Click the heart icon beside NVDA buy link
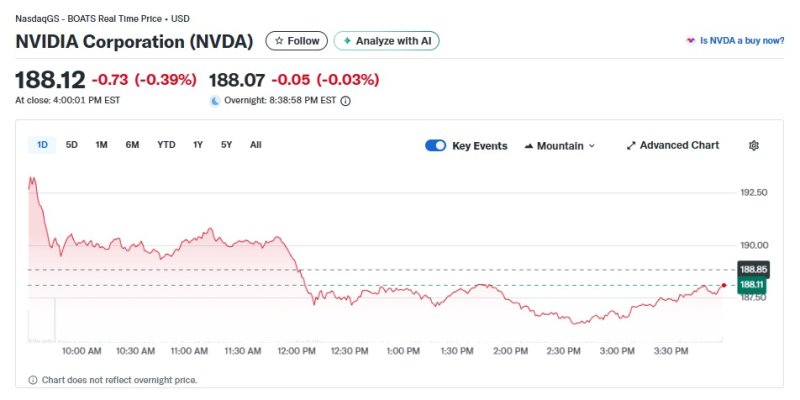Screen dimensions: 800x400 690,41
